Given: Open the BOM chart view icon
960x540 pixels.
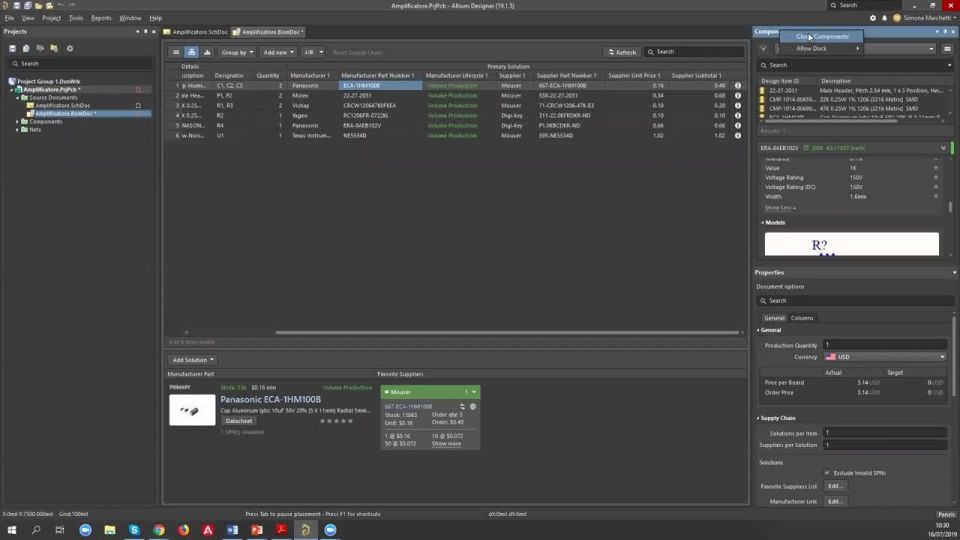Looking at the screenshot, I should [x=207, y=52].
